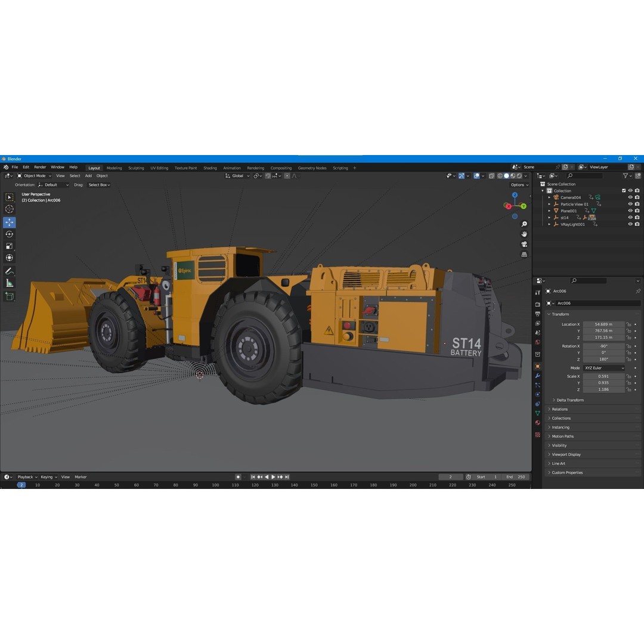Click the viewport zoom magnifier icon
This screenshot has height=644, width=644.
pos(524,224)
